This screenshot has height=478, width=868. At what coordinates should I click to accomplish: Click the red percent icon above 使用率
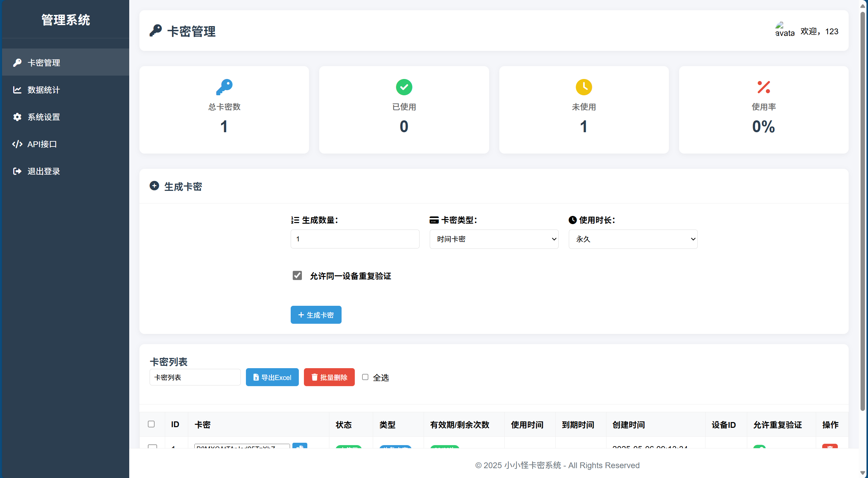point(764,87)
